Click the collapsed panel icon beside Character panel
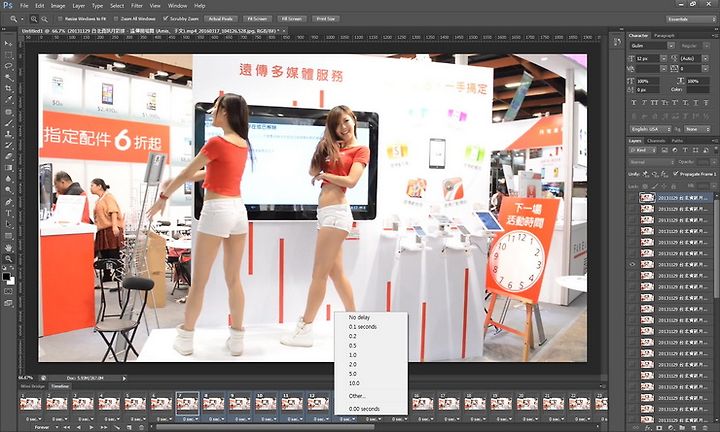 pyautogui.click(x=618, y=42)
